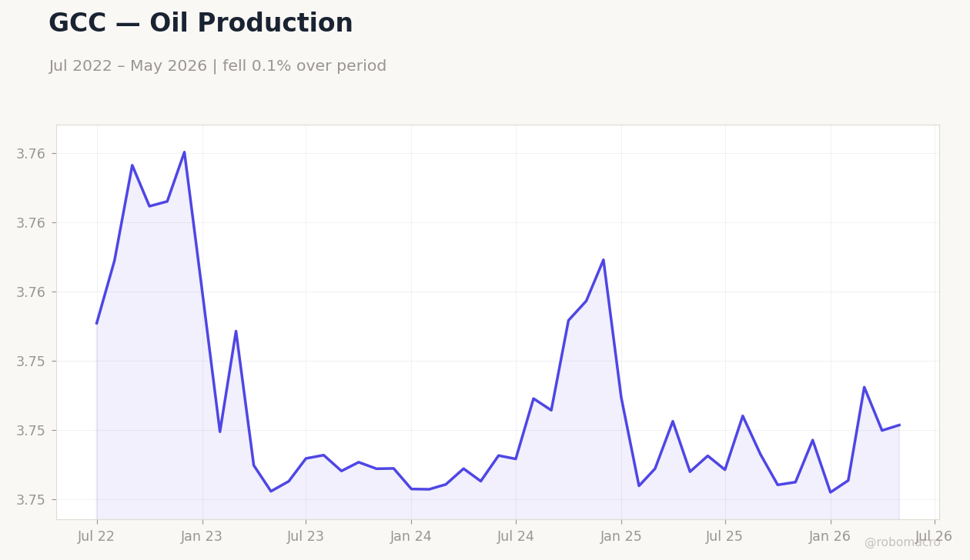Click the subtitle 'Jul 2022 – May 2026' text

coord(128,66)
